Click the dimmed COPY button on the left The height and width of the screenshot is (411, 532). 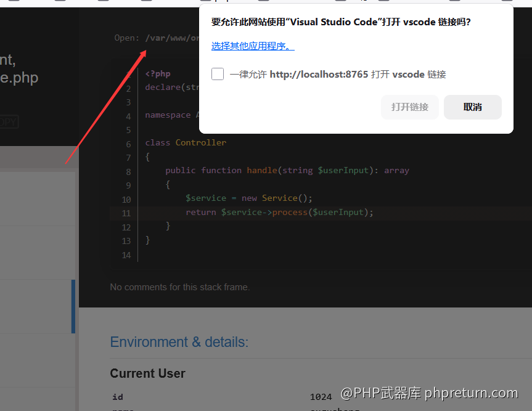pyautogui.click(x=9, y=122)
